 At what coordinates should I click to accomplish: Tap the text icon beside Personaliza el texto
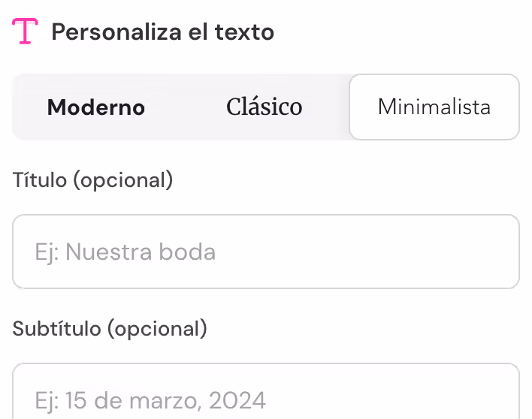[x=25, y=32]
